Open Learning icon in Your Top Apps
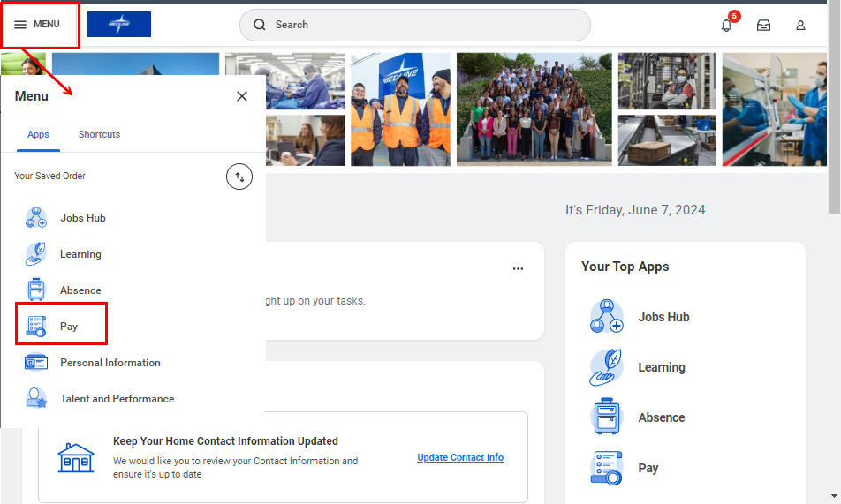This screenshot has height=504, width=841. pos(607,367)
